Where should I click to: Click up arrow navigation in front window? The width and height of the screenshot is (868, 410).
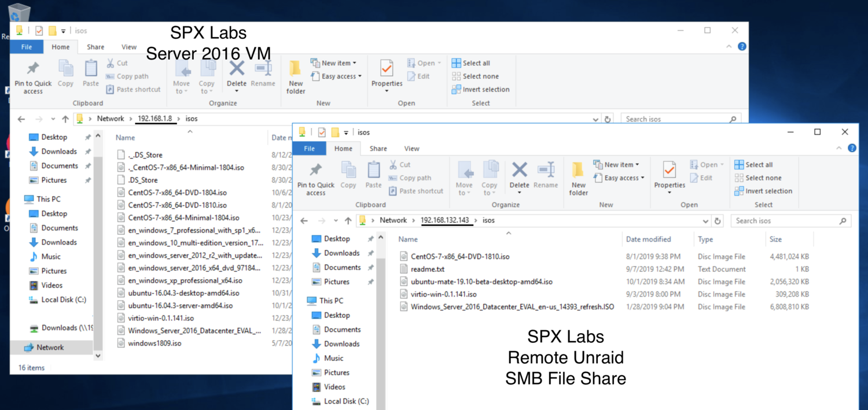coord(348,221)
